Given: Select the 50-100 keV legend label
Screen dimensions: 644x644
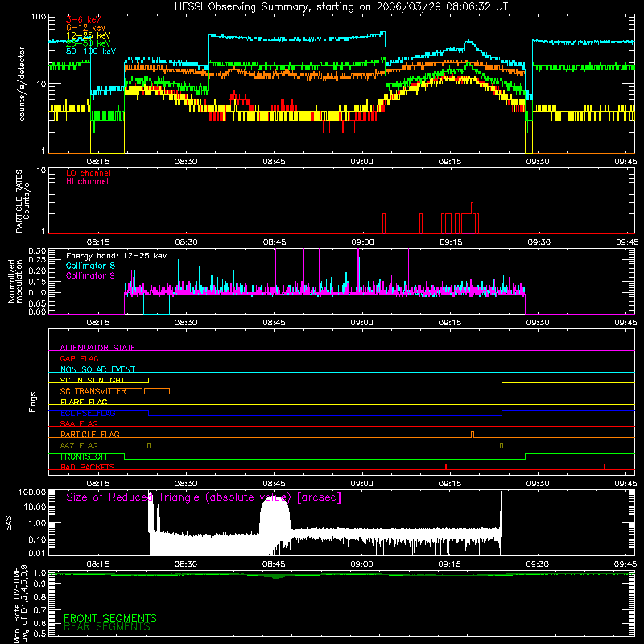Looking at the screenshot, I should 90,52.
